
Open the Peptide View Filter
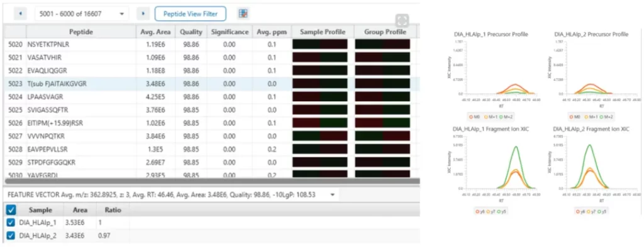(190, 14)
